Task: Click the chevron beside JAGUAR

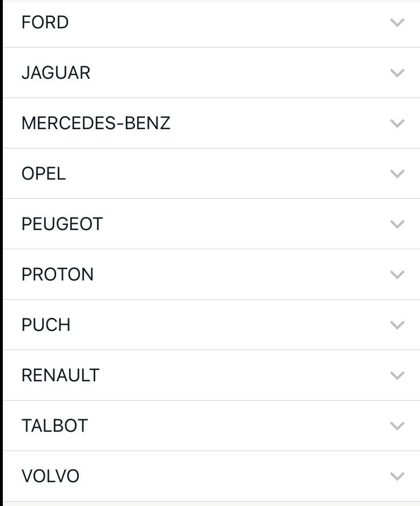Action: (x=397, y=73)
